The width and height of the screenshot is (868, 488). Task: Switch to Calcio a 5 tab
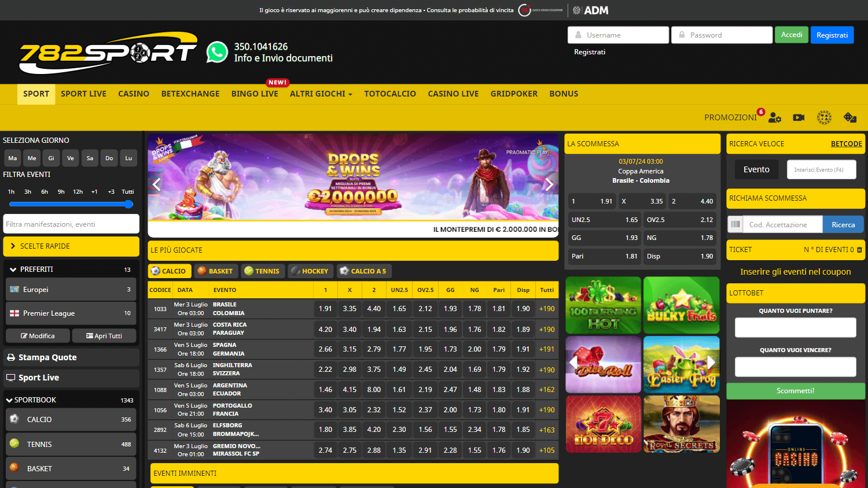point(363,271)
